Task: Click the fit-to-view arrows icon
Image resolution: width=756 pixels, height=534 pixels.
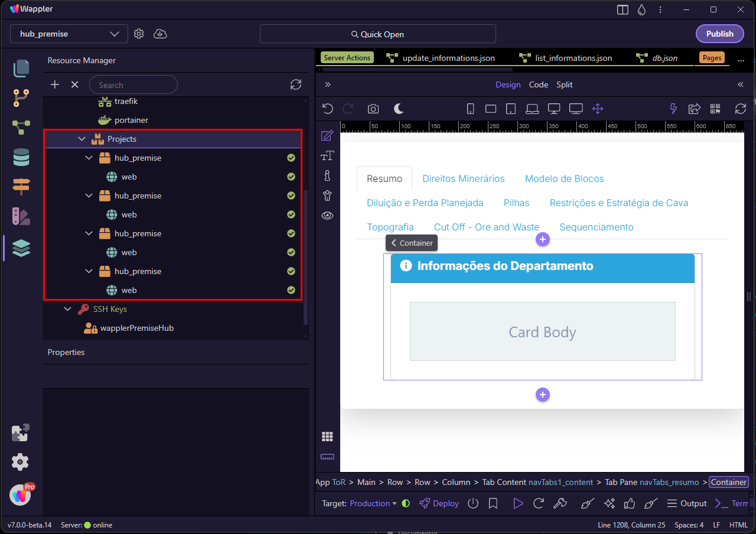Action: 598,109
